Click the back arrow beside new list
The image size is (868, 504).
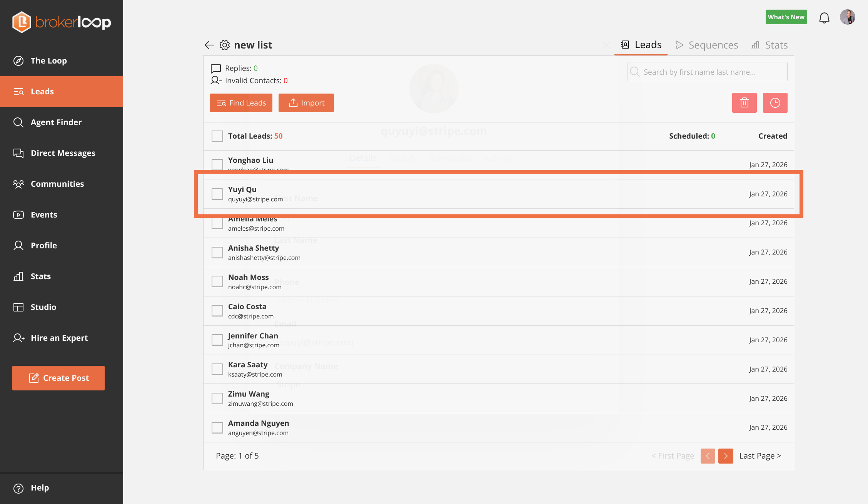point(209,45)
